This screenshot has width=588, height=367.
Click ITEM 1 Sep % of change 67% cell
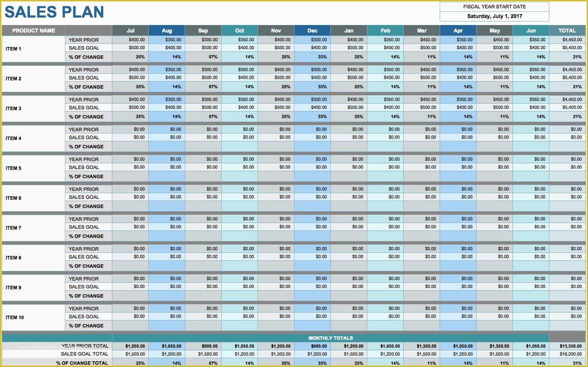(203, 57)
